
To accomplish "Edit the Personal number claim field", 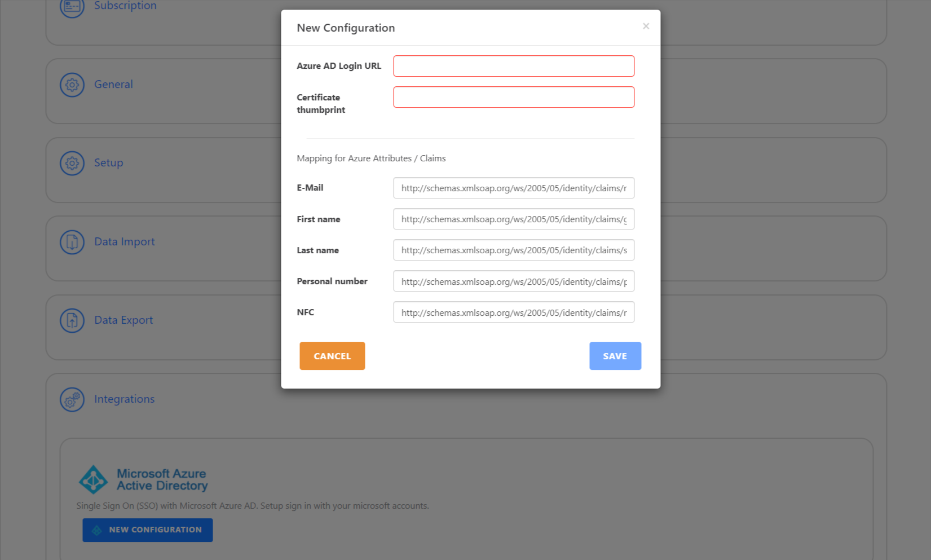I will coord(513,281).
